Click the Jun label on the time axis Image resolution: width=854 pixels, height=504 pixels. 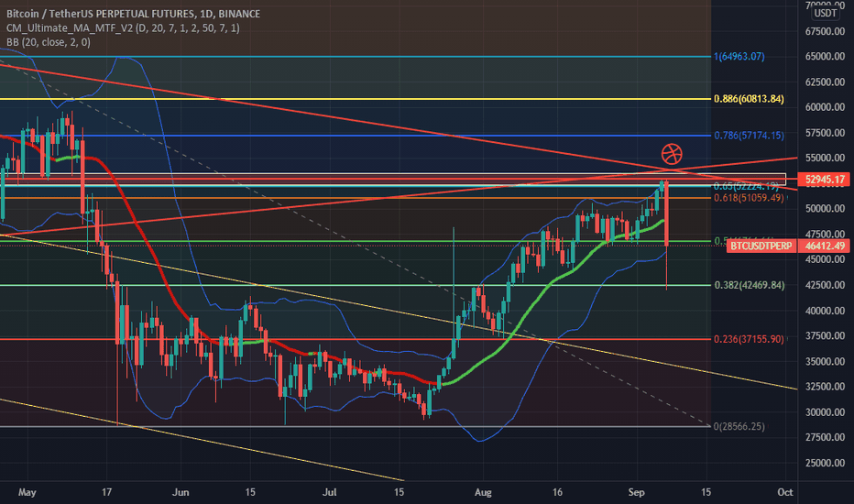tap(181, 493)
